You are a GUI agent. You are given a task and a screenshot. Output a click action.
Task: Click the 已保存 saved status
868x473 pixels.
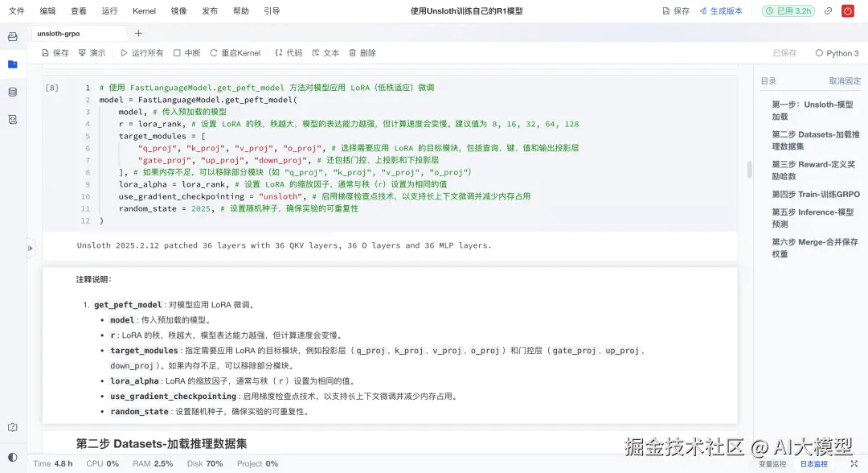(784, 53)
